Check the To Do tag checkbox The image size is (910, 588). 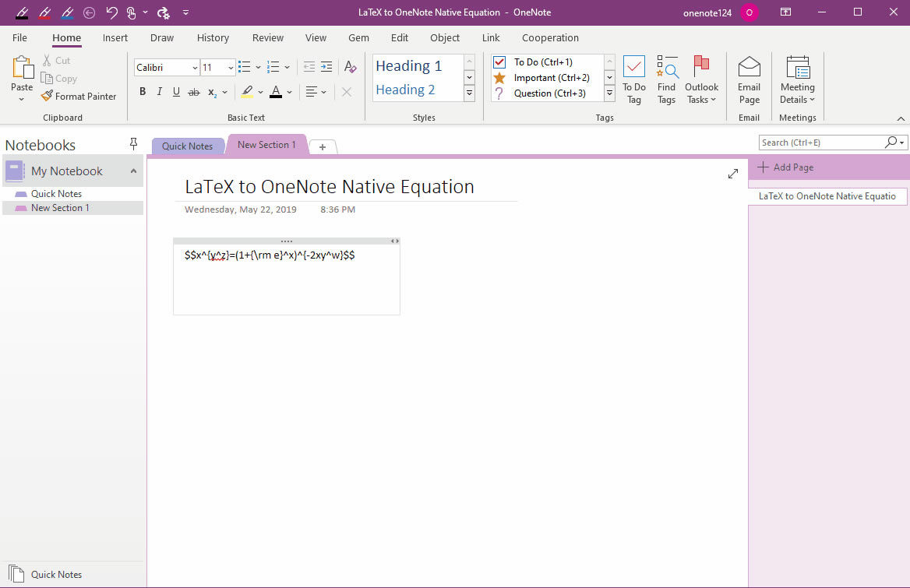[x=498, y=62]
